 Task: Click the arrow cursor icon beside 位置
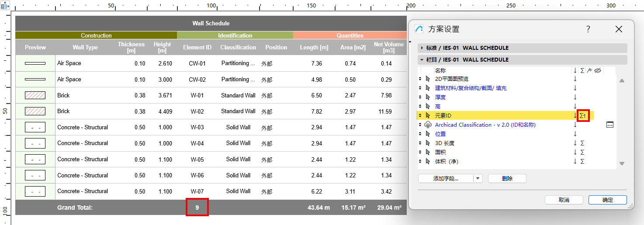428,134
